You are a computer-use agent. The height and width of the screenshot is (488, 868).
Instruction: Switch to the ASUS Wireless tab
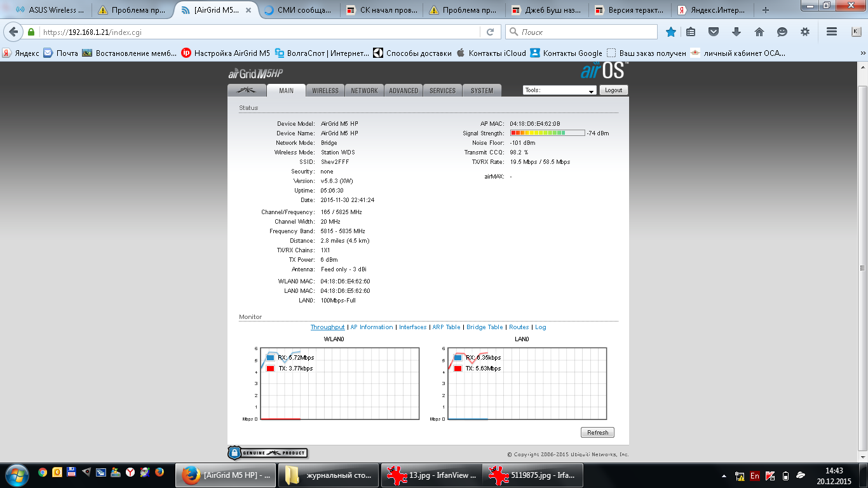coord(50,10)
